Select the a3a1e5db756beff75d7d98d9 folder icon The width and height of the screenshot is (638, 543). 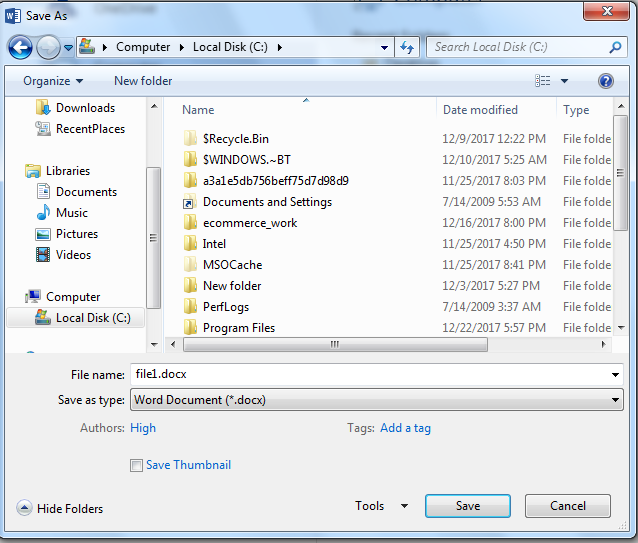pos(190,181)
